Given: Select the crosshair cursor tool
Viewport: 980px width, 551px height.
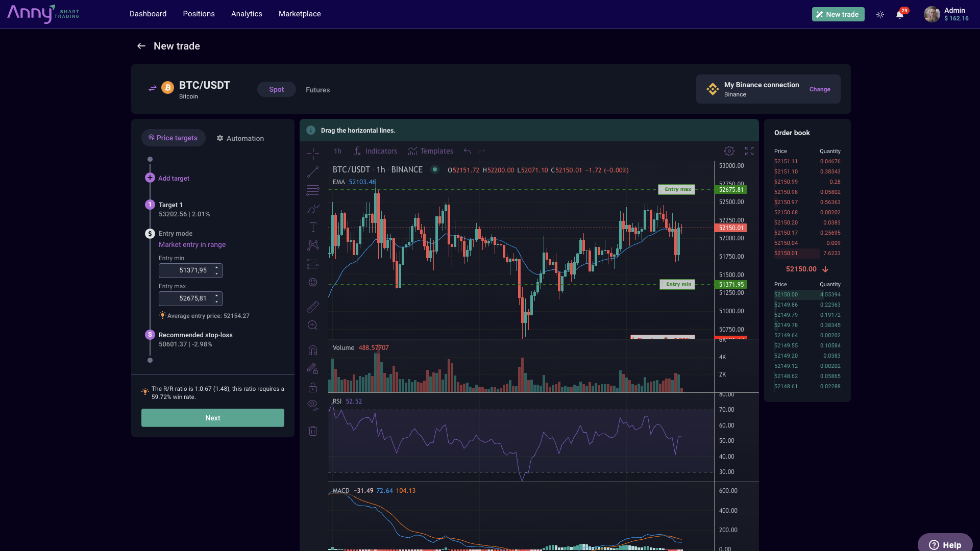Looking at the screenshot, I should [312, 153].
